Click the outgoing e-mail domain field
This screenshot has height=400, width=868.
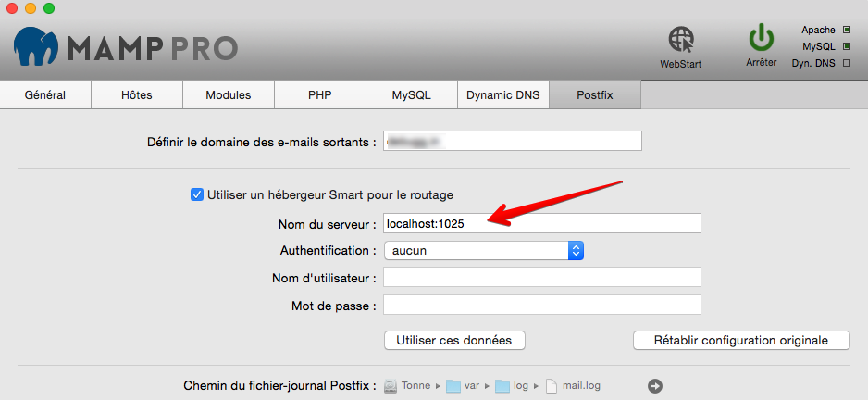click(513, 141)
